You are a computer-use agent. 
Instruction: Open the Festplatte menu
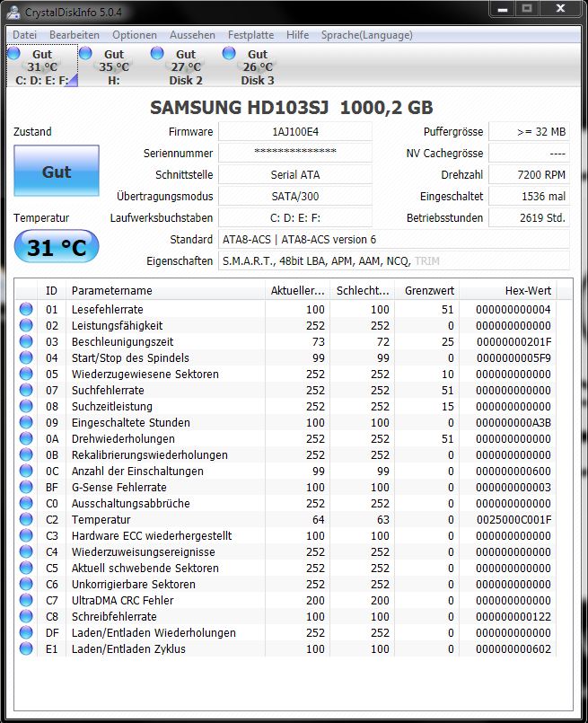(250, 35)
